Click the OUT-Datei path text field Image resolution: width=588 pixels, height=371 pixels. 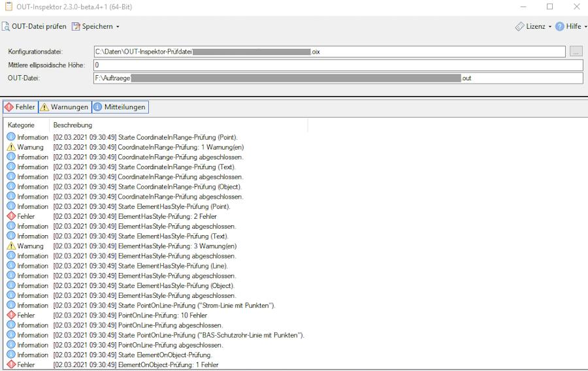pyautogui.click(x=337, y=78)
